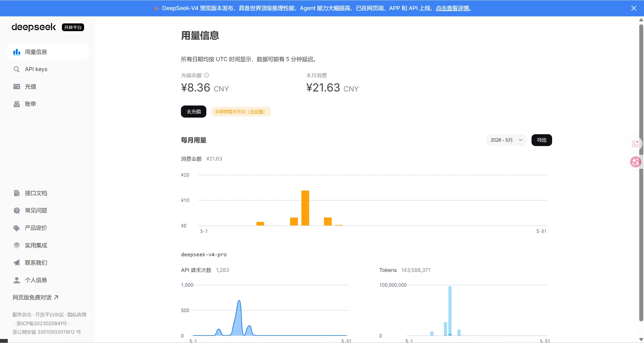Click the person icon beside 个人信息
This screenshot has height=343, width=644.
pyautogui.click(x=16, y=280)
